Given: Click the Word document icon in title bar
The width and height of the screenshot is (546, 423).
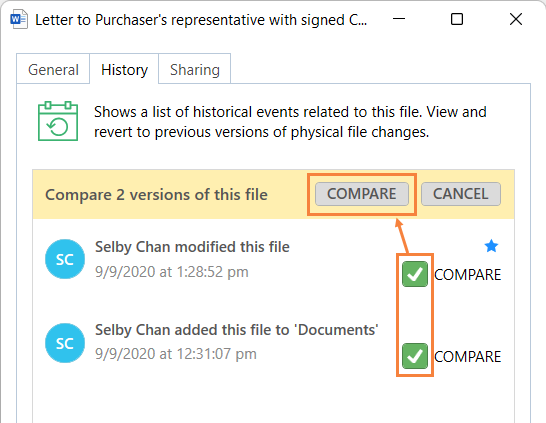Looking at the screenshot, I should [18, 20].
